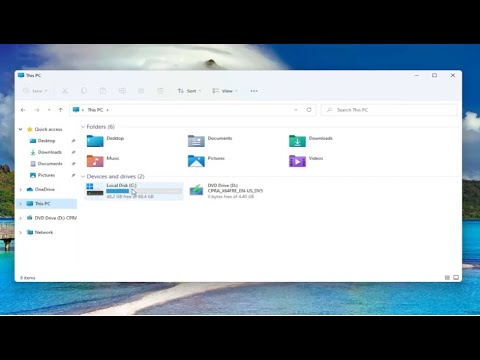Open the Sort dropdown menu
The width and height of the screenshot is (480, 360).
pyautogui.click(x=189, y=91)
